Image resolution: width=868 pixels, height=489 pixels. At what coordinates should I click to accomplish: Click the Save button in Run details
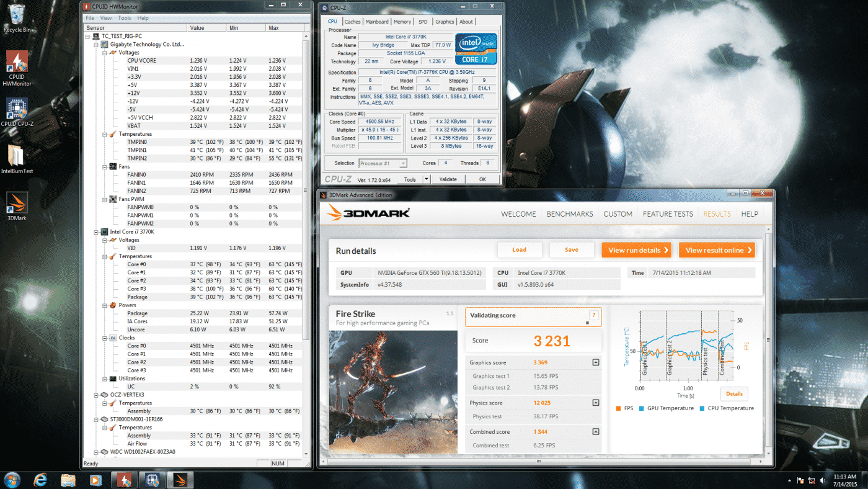click(x=572, y=250)
